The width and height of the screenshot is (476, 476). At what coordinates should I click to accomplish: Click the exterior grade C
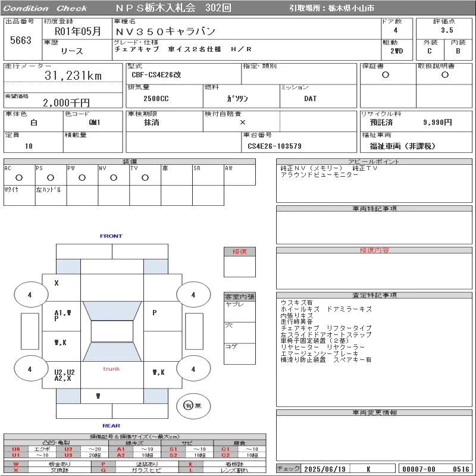[429, 51]
